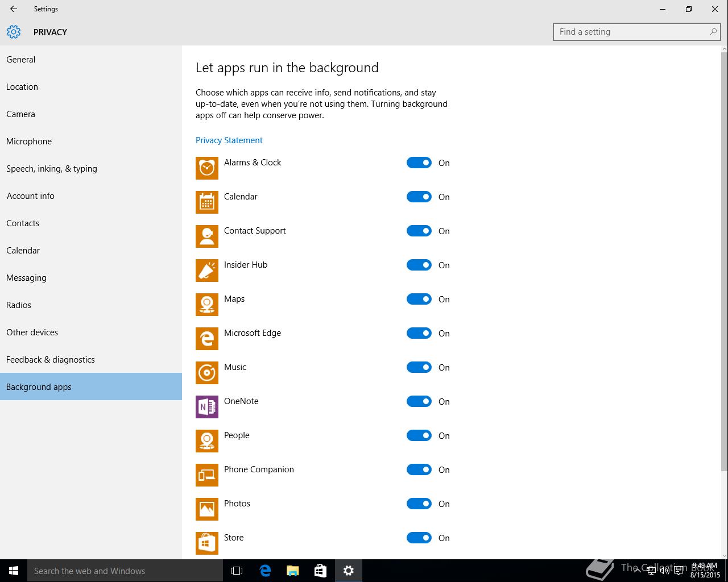The height and width of the screenshot is (582, 728).
Task: Select Radios in the sidebar
Action: (x=91, y=305)
